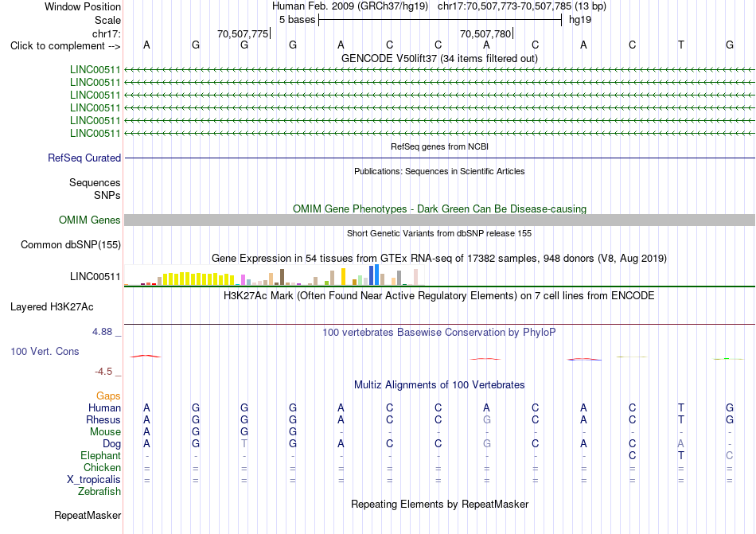The width and height of the screenshot is (756, 534).
Task: Click the chr17:70,507,773-70,507,785 position text
Action: (505, 6)
